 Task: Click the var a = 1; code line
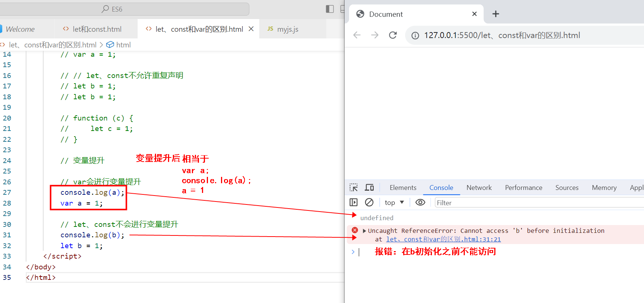(x=81, y=203)
